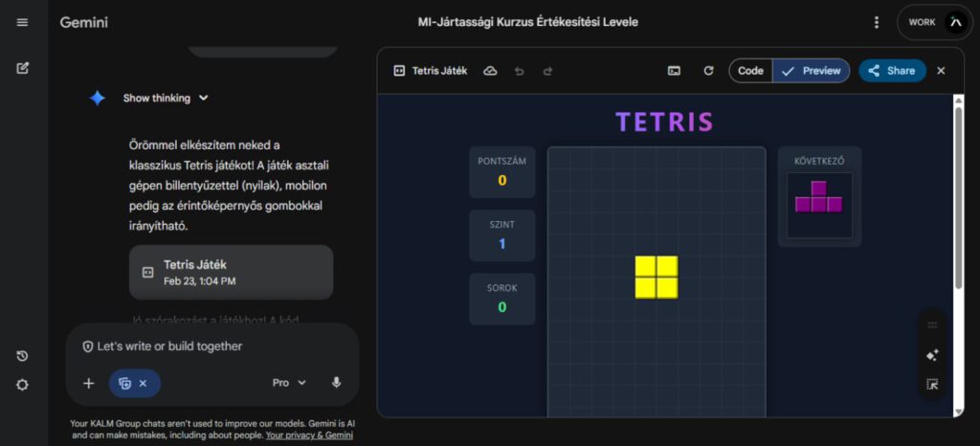The width and height of the screenshot is (980, 446).
Task: Click the Share button
Action: (x=892, y=71)
